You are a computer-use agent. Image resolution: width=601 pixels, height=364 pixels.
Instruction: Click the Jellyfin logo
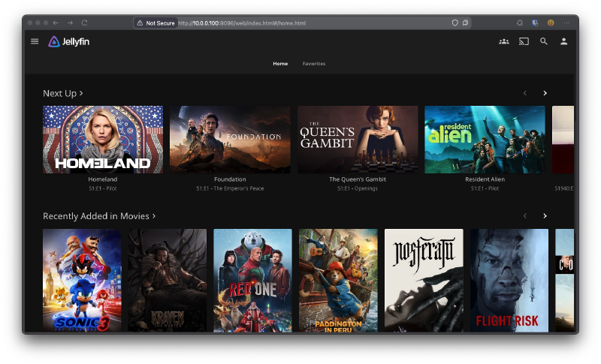pyautogui.click(x=68, y=41)
